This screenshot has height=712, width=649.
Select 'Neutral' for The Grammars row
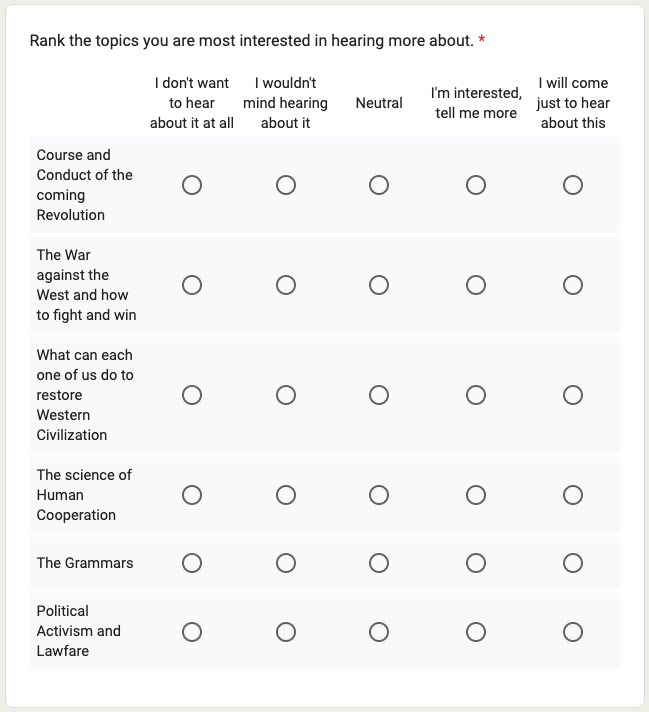coord(379,563)
